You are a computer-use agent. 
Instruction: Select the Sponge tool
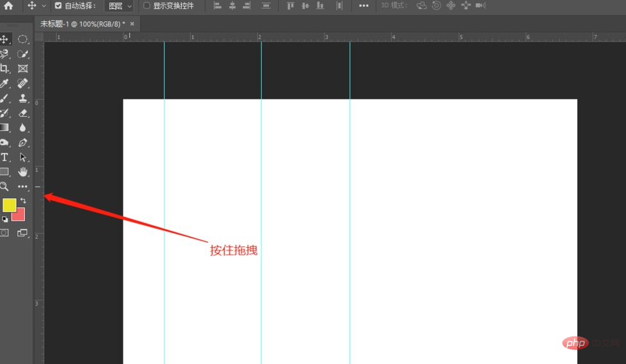point(4,143)
